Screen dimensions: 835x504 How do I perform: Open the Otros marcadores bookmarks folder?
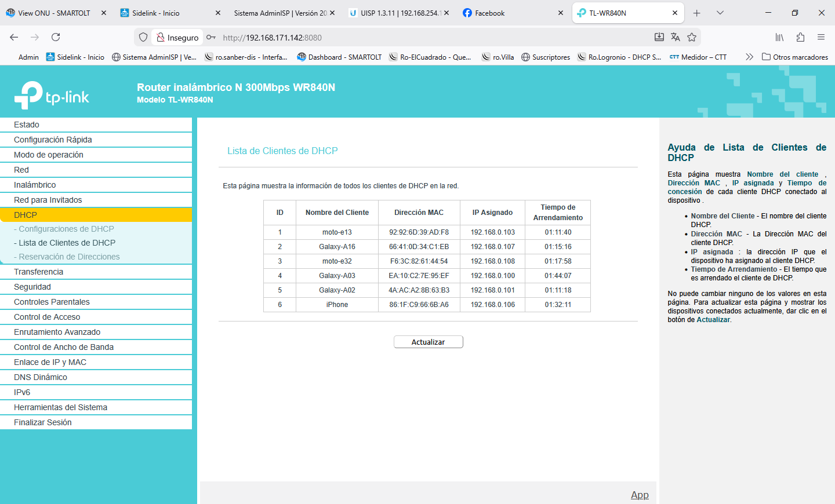[794, 57]
